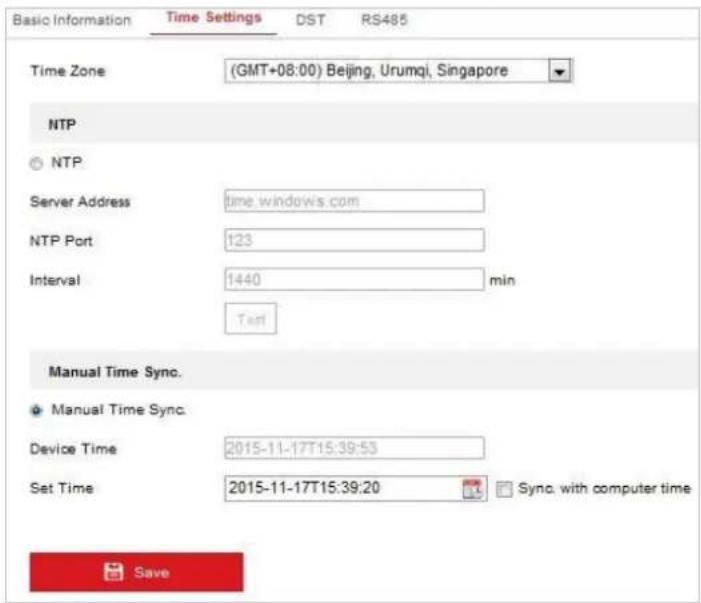Open the calendar picker icon for Set Time

(x=473, y=489)
